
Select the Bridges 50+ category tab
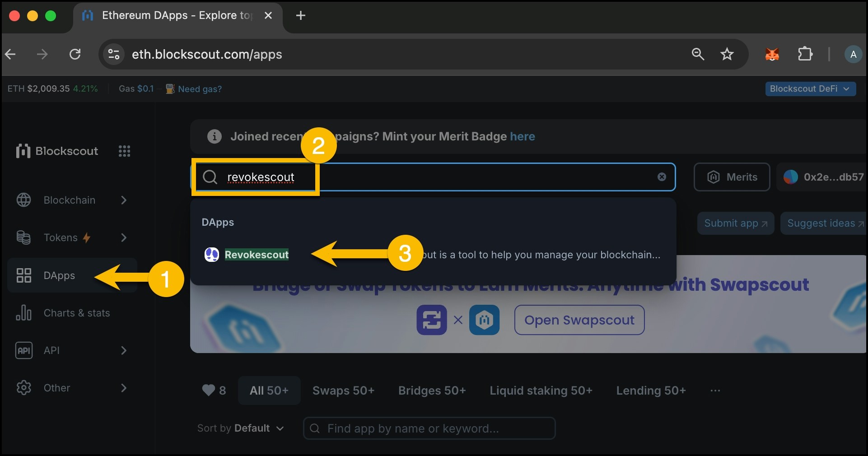click(432, 391)
